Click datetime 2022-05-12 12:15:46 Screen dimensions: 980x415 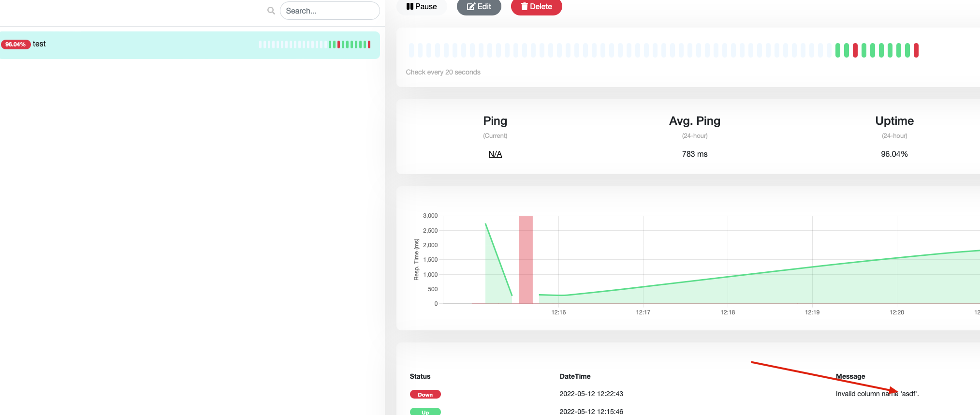click(x=591, y=412)
